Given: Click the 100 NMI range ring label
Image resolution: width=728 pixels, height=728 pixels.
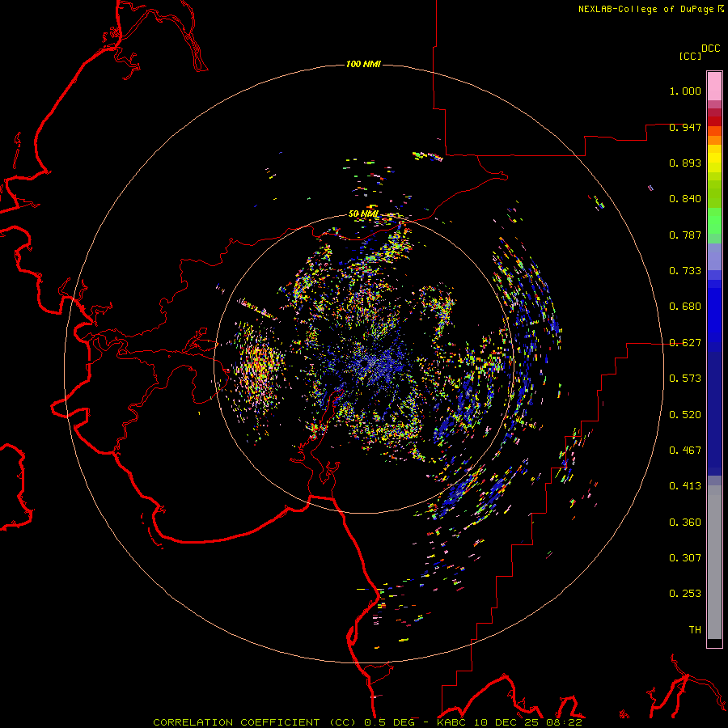Looking at the screenshot, I should [x=363, y=64].
